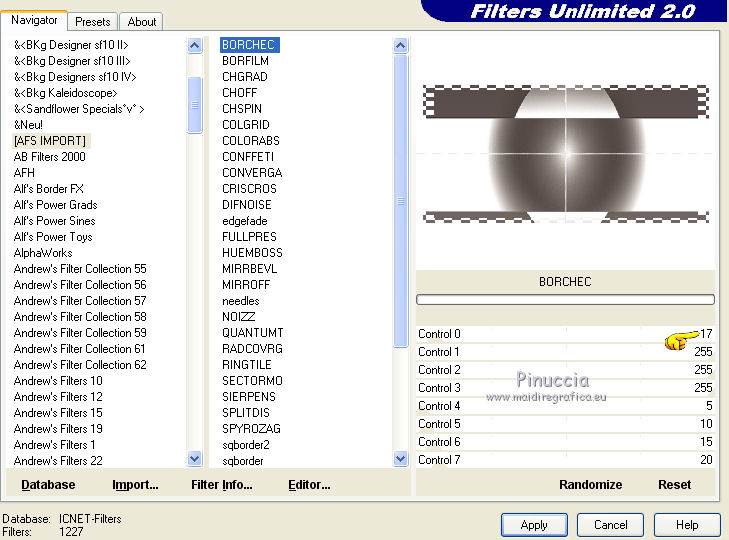Select the HUEMBOSS filter
This screenshot has height=540, width=729.
click(x=252, y=253)
